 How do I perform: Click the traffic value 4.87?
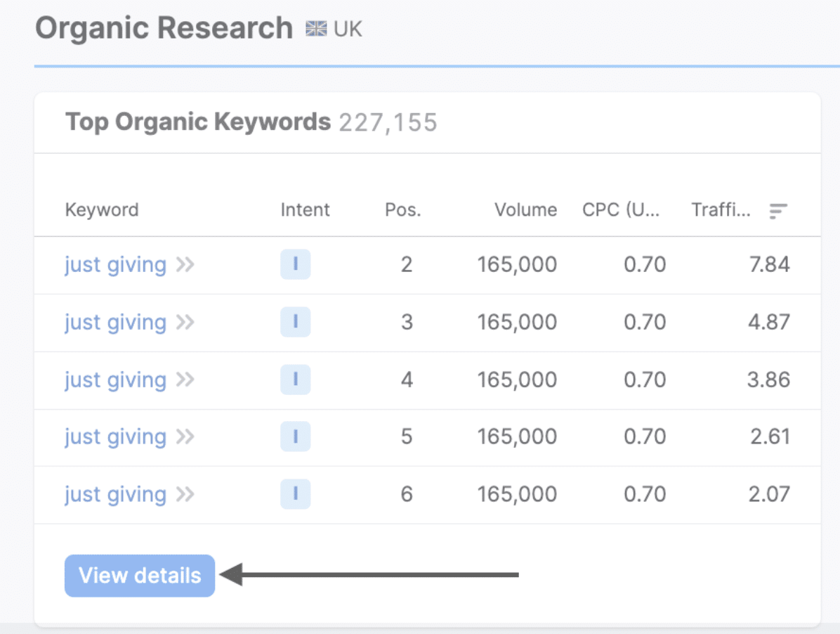point(769,322)
